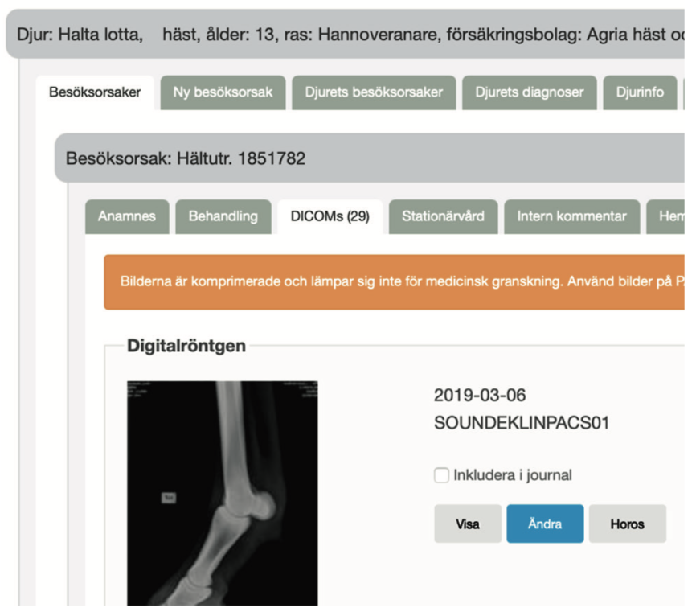
Task: Select the DICOMs (29) tab
Action: [330, 216]
